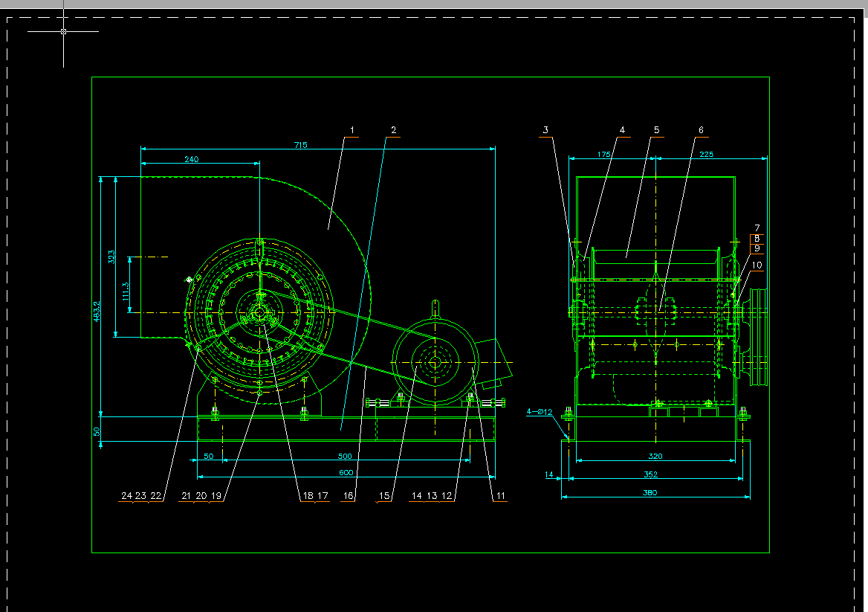Pick the 4-Ø12 hole annotation
The image size is (868, 612).
[x=540, y=411]
